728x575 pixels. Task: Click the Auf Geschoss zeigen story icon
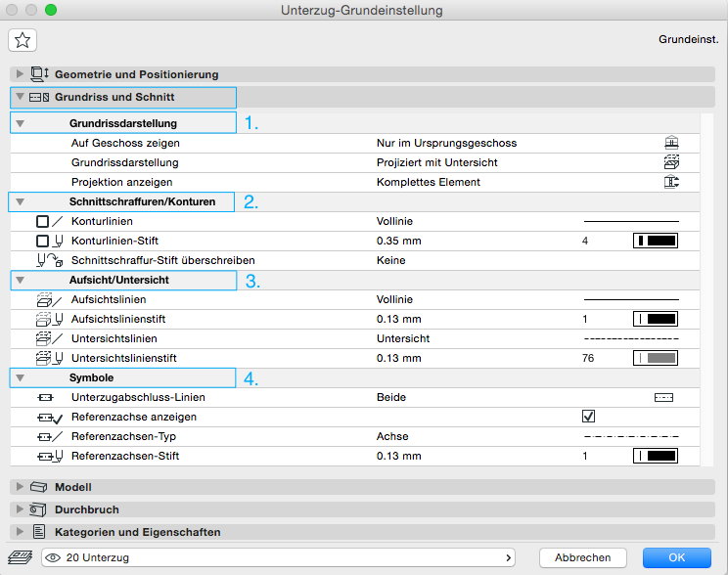click(670, 143)
